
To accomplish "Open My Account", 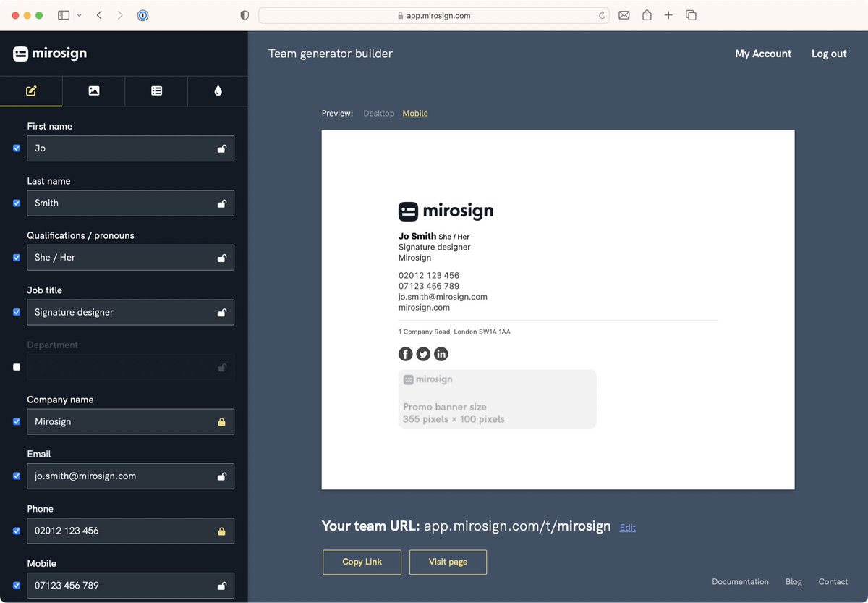I will (762, 54).
